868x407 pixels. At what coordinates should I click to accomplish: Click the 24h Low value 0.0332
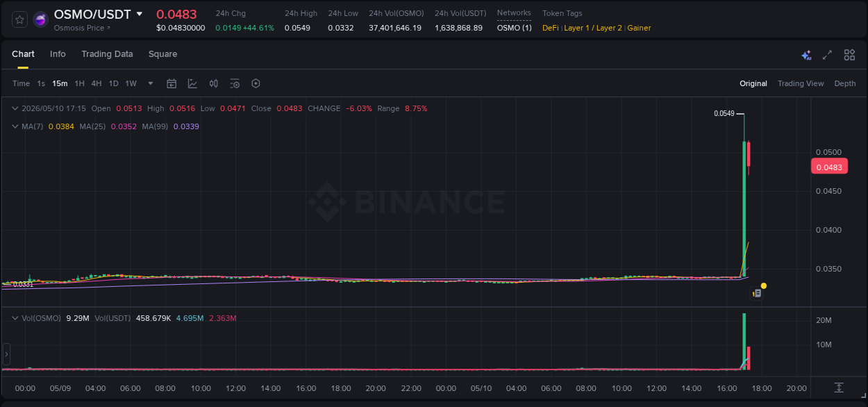pos(341,28)
